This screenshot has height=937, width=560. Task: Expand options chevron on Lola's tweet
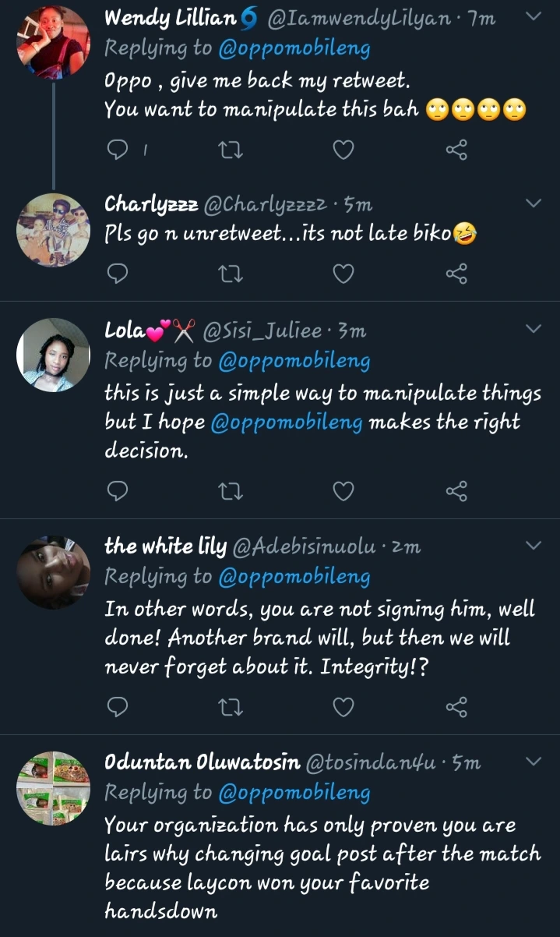point(534,329)
